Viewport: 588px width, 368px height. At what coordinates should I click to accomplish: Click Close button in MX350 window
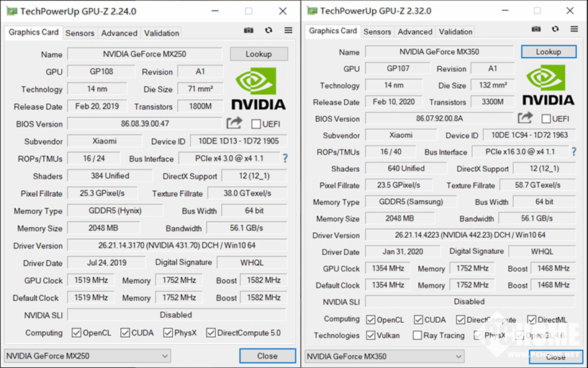click(556, 356)
